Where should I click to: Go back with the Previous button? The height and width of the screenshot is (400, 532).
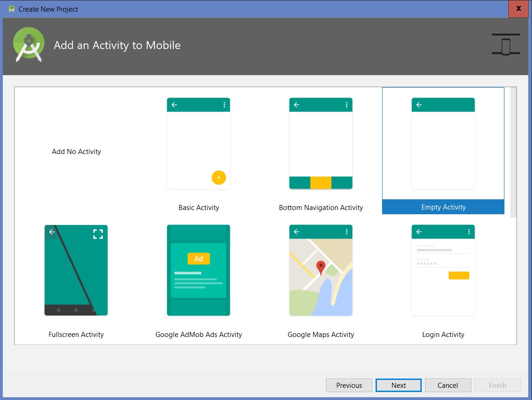tap(349, 385)
